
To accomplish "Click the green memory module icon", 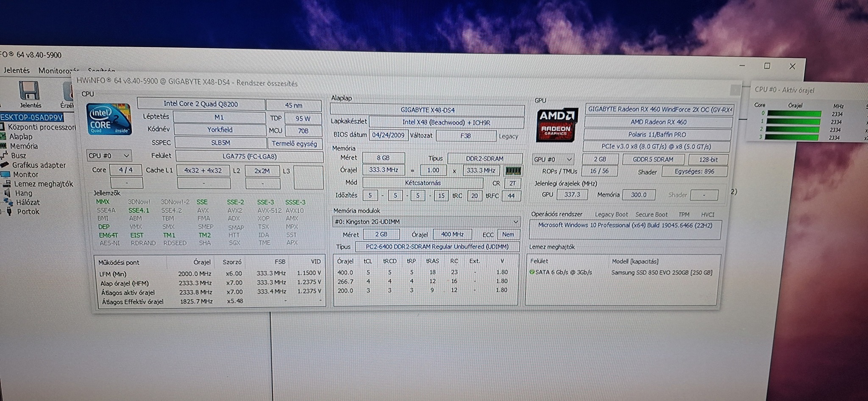I will [513, 170].
